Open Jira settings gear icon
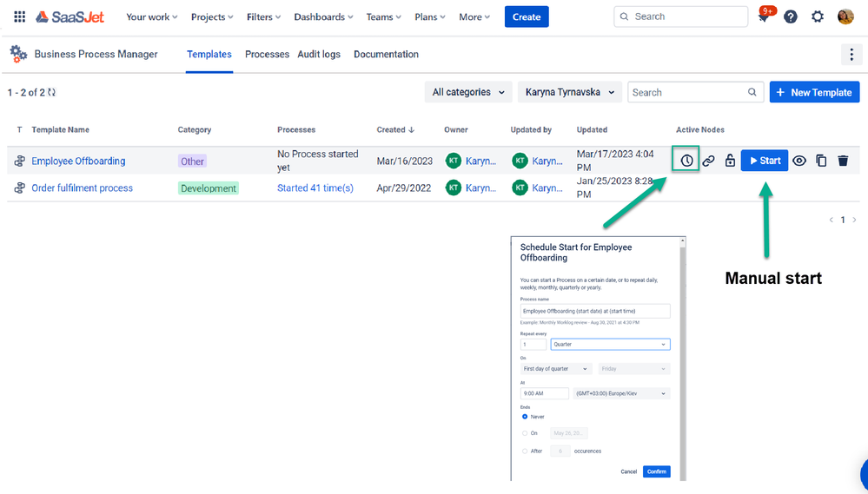The height and width of the screenshot is (494, 868). click(817, 17)
